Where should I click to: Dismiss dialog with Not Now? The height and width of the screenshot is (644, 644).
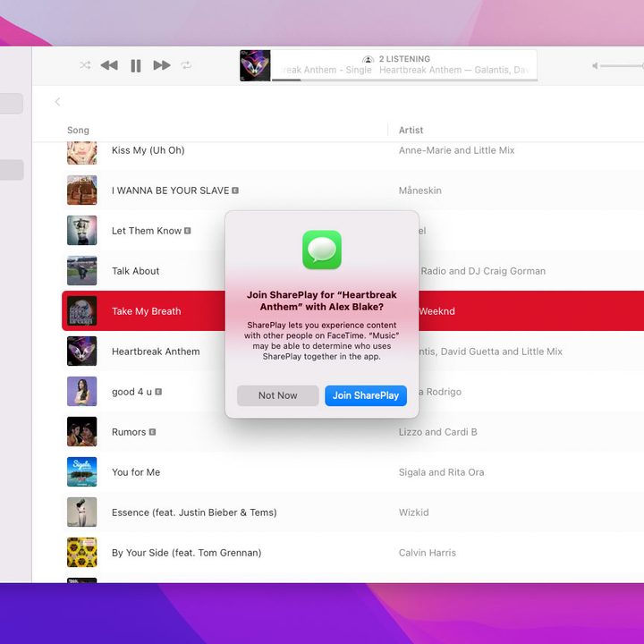tap(277, 395)
